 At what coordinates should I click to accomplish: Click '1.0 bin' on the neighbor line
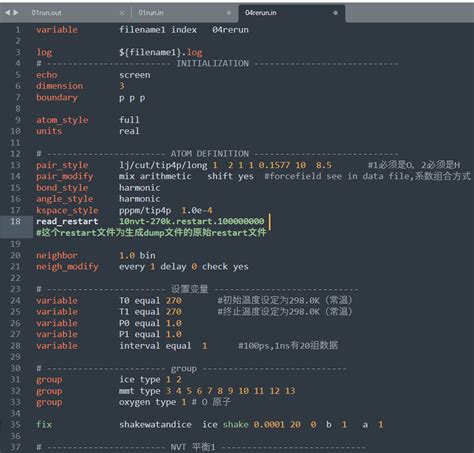coord(137,255)
